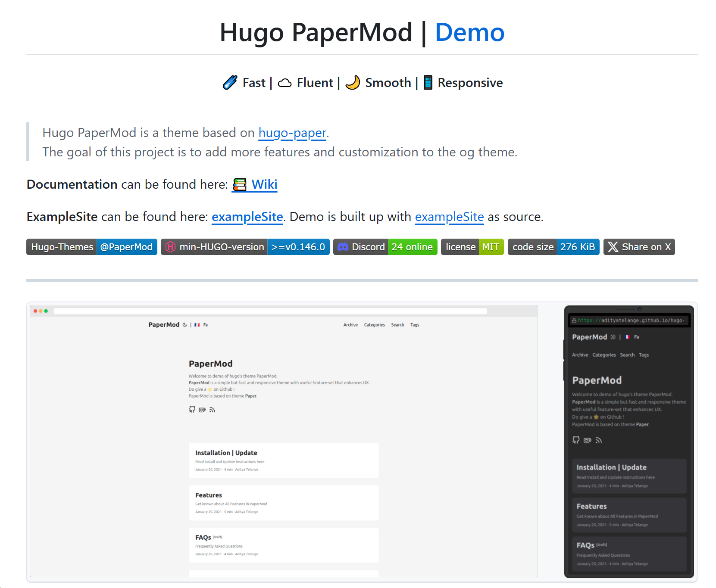Click the X logo icon in Share badge
This screenshot has width=716, height=588.
pyautogui.click(x=613, y=247)
